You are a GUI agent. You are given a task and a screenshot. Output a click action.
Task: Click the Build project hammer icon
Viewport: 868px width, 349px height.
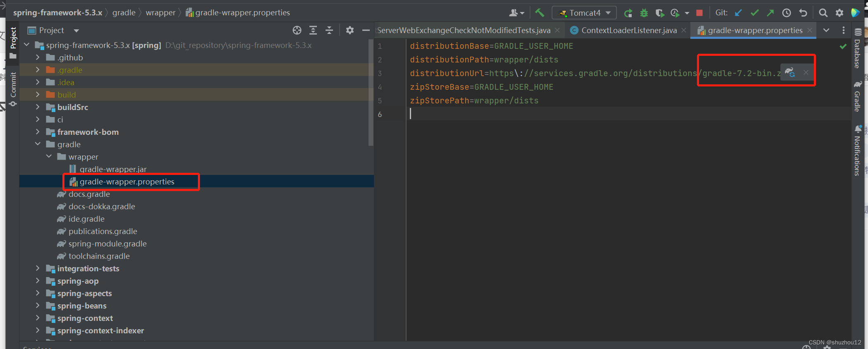pyautogui.click(x=540, y=13)
